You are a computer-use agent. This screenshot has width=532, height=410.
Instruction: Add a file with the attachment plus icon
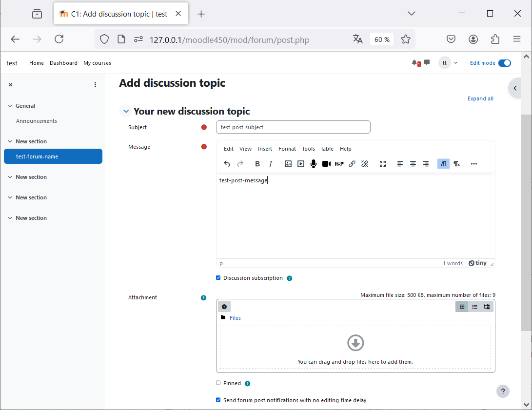click(x=224, y=307)
